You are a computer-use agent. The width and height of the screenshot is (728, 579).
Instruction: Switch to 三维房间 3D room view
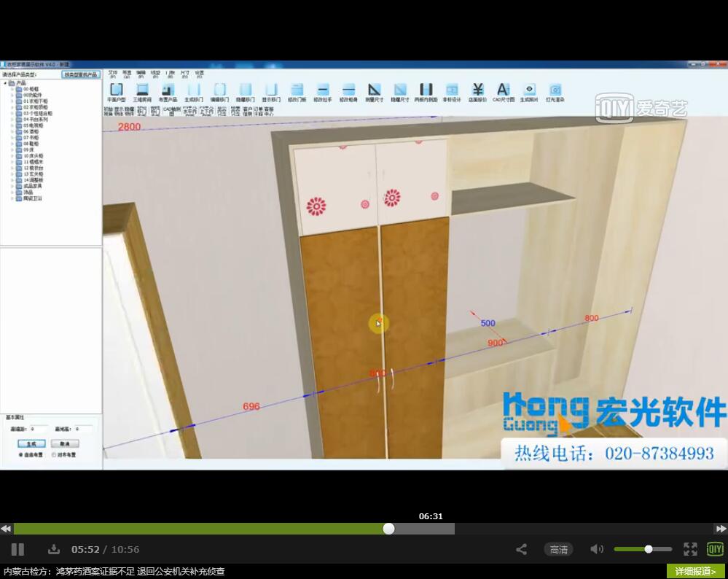click(142, 92)
